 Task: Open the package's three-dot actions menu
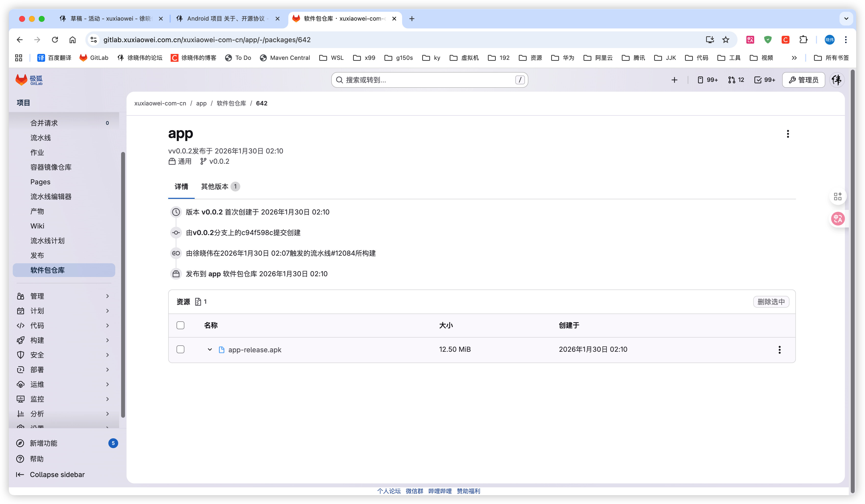pyautogui.click(x=788, y=134)
